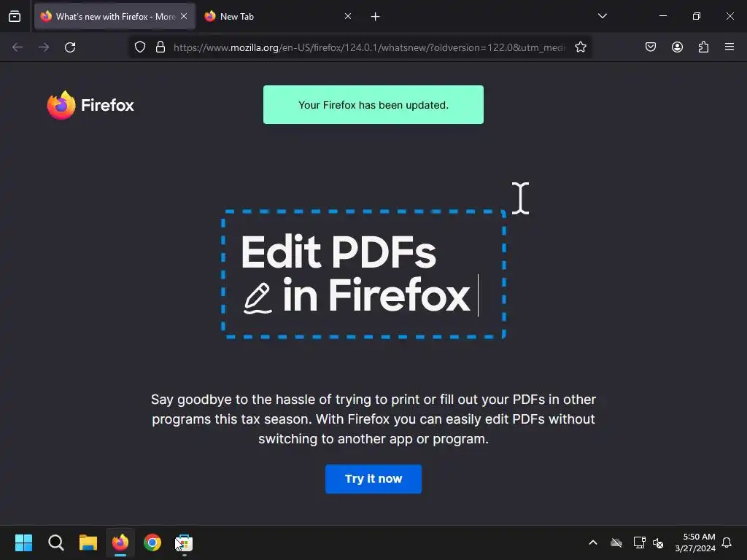Screen dimensions: 747x560
Task: Switch to the New Tab tab
Action: click(271, 16)
